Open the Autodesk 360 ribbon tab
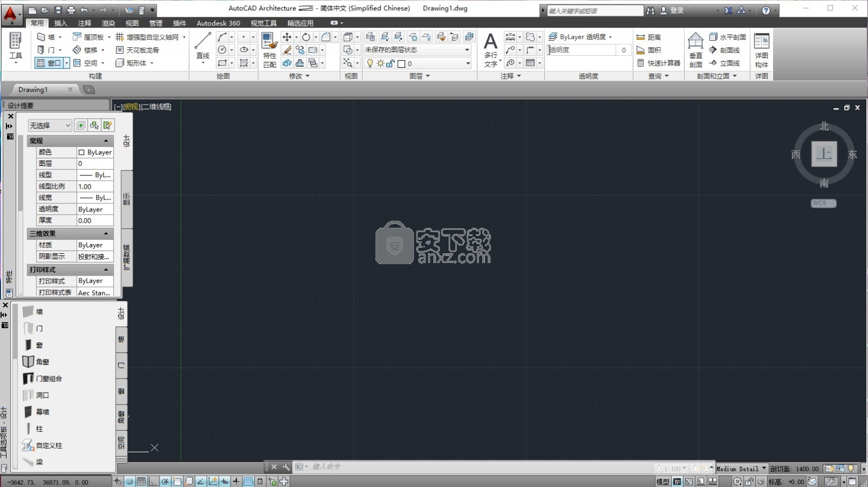868x487 pixels. pos(218,23)
